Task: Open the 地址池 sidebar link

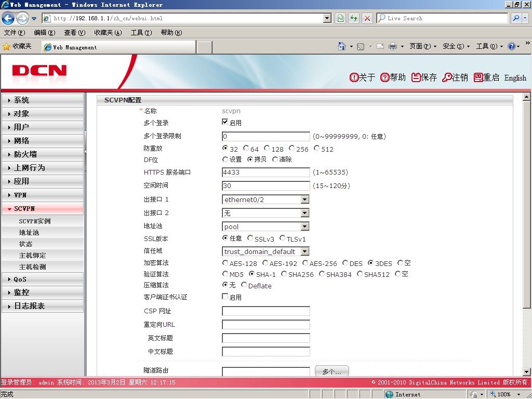Action: tap(29, 233)
